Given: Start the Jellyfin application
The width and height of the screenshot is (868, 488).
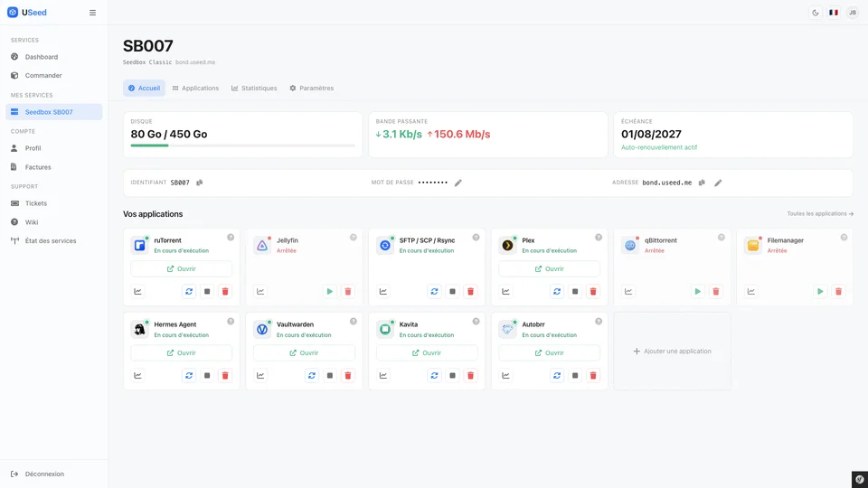Looking at the screenshot, I should coord(330,292).
